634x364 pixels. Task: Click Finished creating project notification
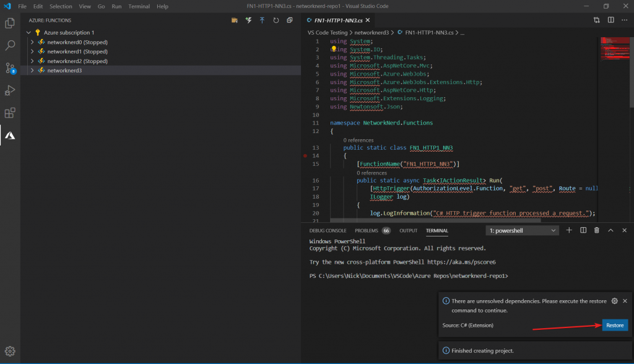(x=536, y=350)
